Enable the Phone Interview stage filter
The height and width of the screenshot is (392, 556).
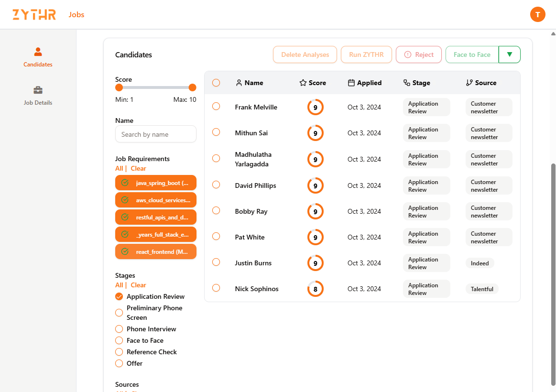click(119, 329)
